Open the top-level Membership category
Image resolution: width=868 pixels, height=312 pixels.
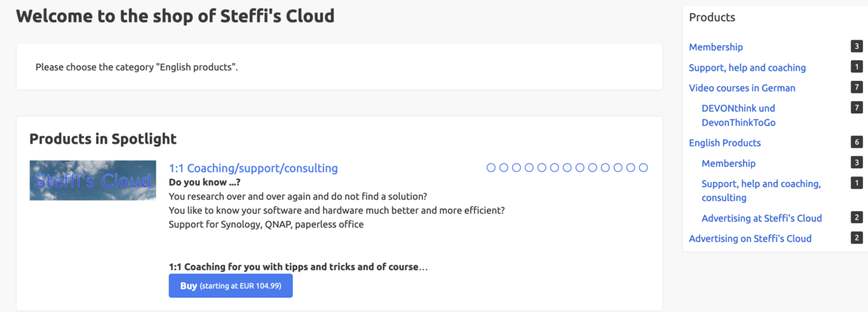pos(715,47)
